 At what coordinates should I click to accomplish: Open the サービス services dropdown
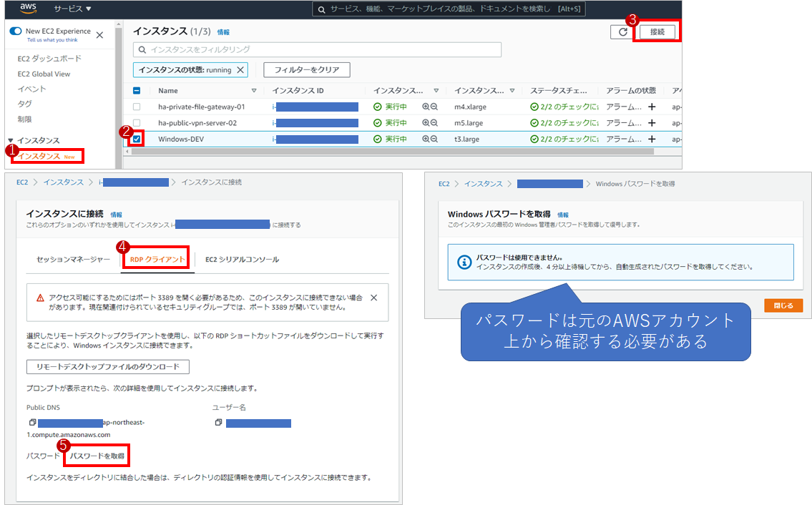(x=72, y=9)
